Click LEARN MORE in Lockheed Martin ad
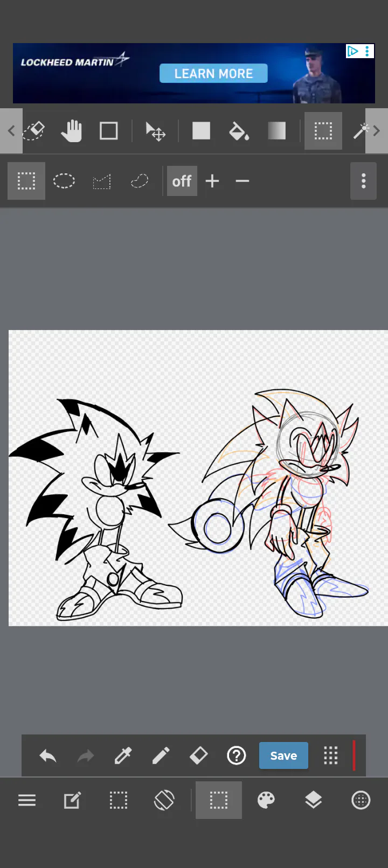Viewport: 388px width, 868px height. tap(213, 73)
